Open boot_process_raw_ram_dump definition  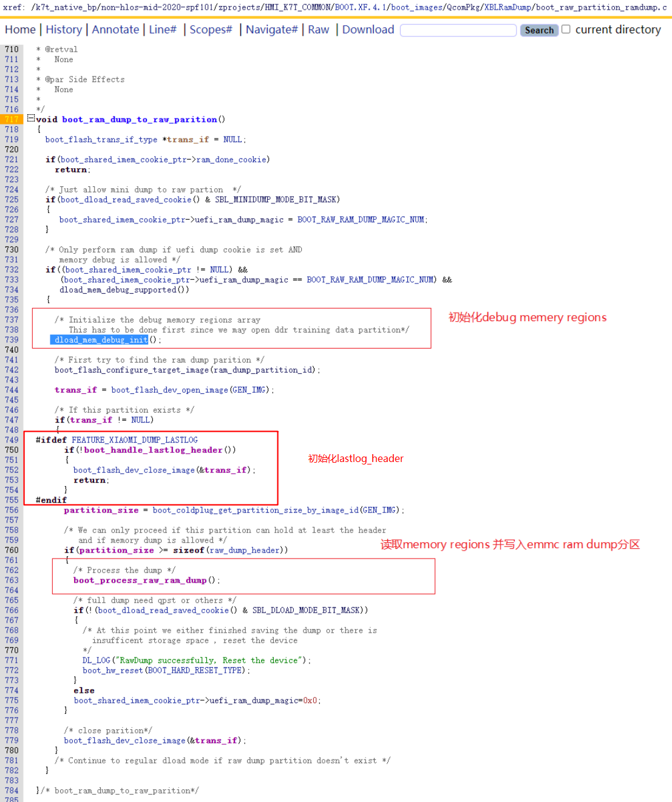140,580
